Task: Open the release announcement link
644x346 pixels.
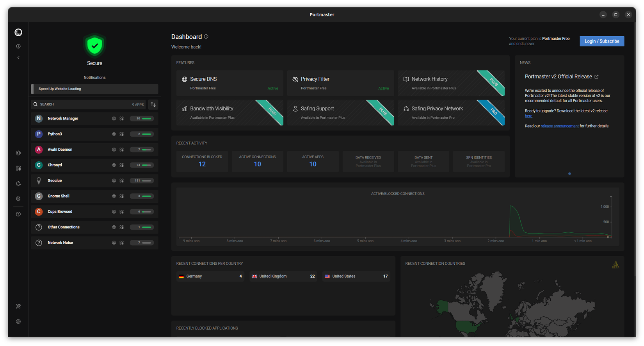Action: 559,126
